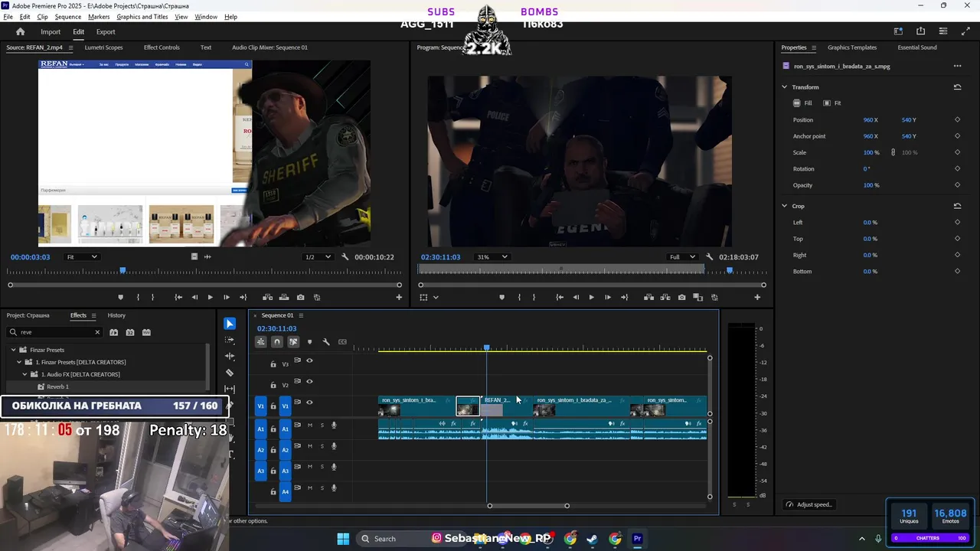The height and width of the screenshot is (551, 980).
Task: Open Source monitor Fit zoom dropdown
Action: (x=82, y=257)
